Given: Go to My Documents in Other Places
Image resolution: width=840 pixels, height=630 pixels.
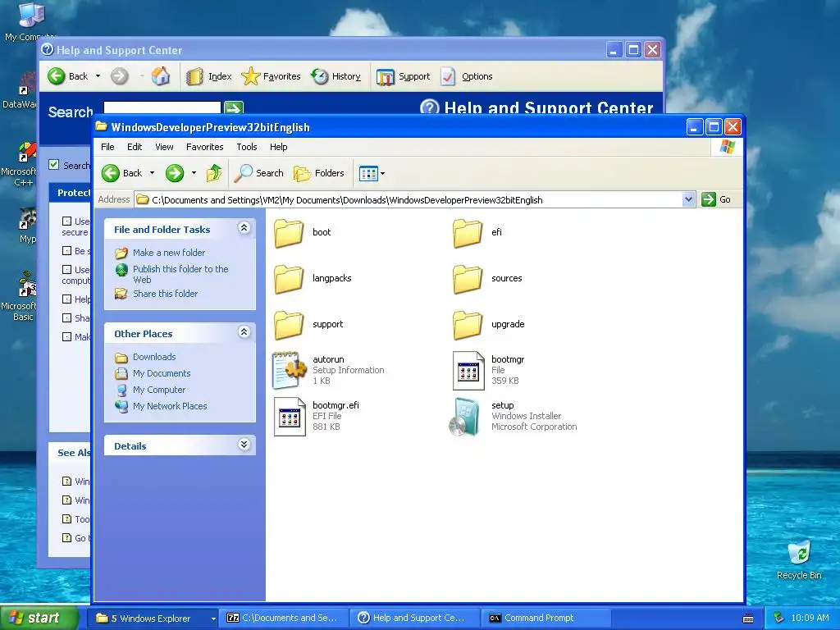Looking at the screenshot, I should 162,373.
